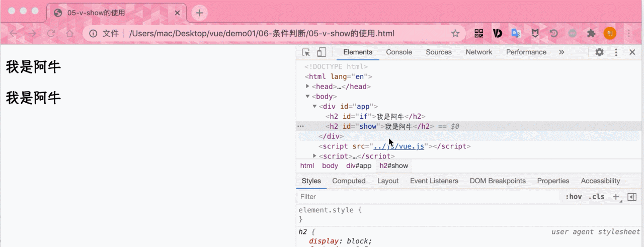
Task: Open DevTools three-dot customize menu
Action: click(x=616, y=52)
